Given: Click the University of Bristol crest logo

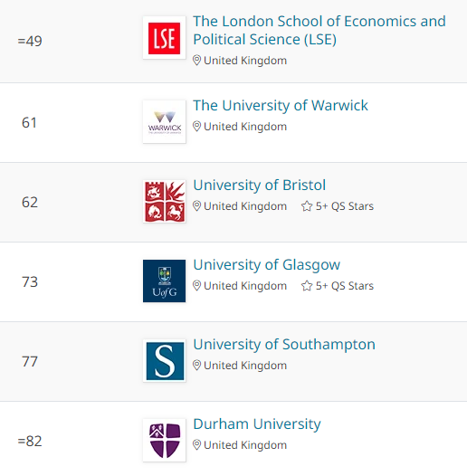Looking at the screenshot, I should pos(165,201).
